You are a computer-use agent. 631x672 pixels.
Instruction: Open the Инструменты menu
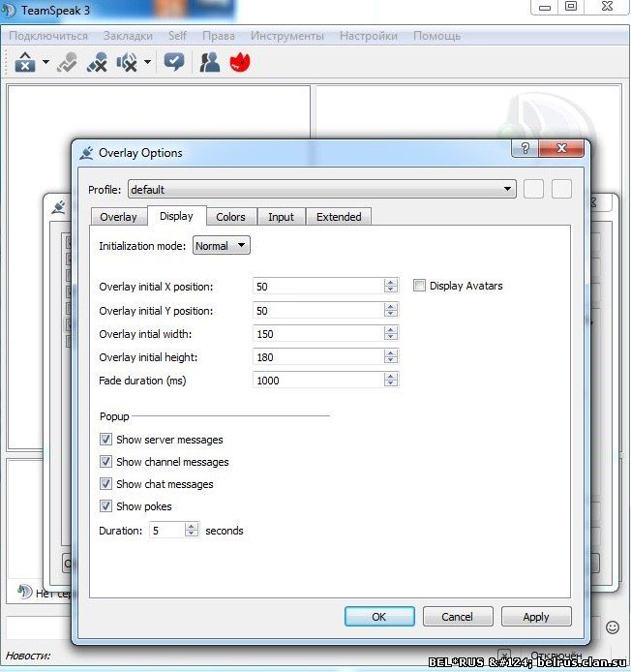click(x=287, y=36)
